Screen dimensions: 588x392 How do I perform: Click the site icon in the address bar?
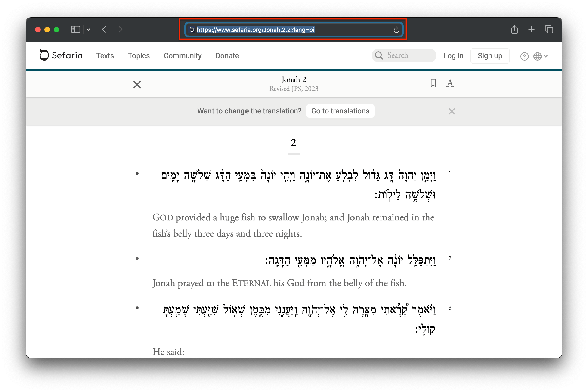[x=192, y=30]
